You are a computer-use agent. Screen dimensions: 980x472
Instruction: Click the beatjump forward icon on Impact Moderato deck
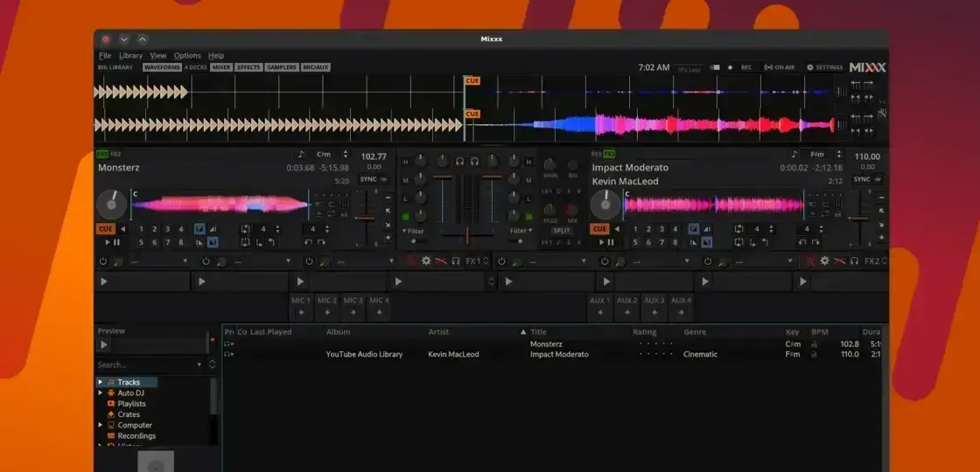click(815, 242)
